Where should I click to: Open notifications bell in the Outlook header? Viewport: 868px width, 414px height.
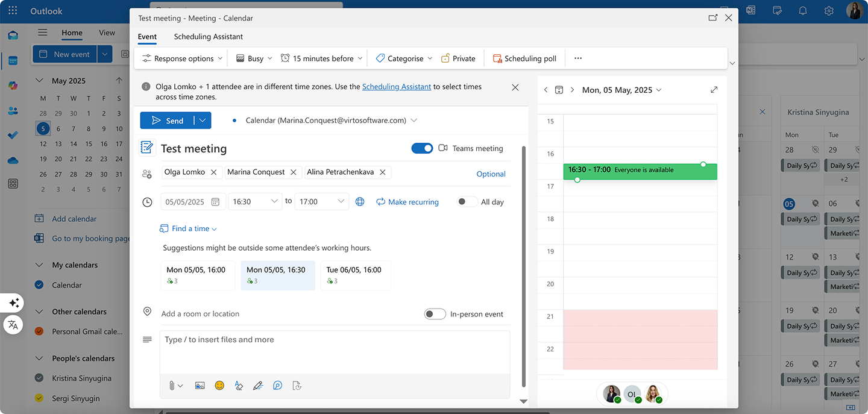point(803,11)
